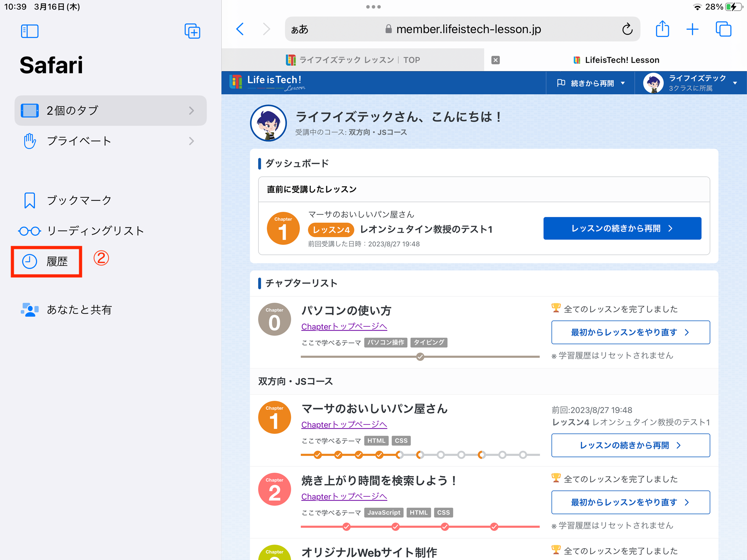
Task: Tap the new tab group icon
Action: (192, 31)
